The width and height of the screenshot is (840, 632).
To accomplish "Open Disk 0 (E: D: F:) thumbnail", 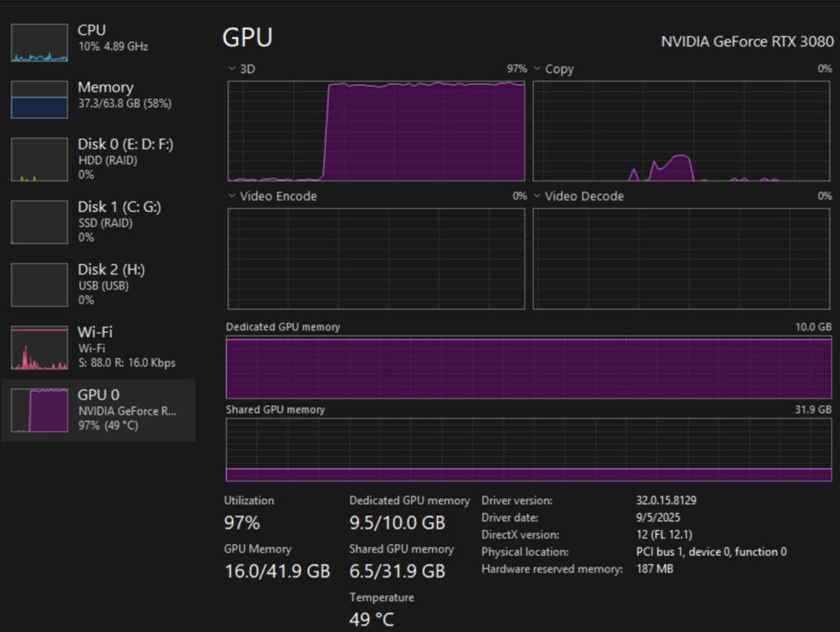I will (39, 159).
